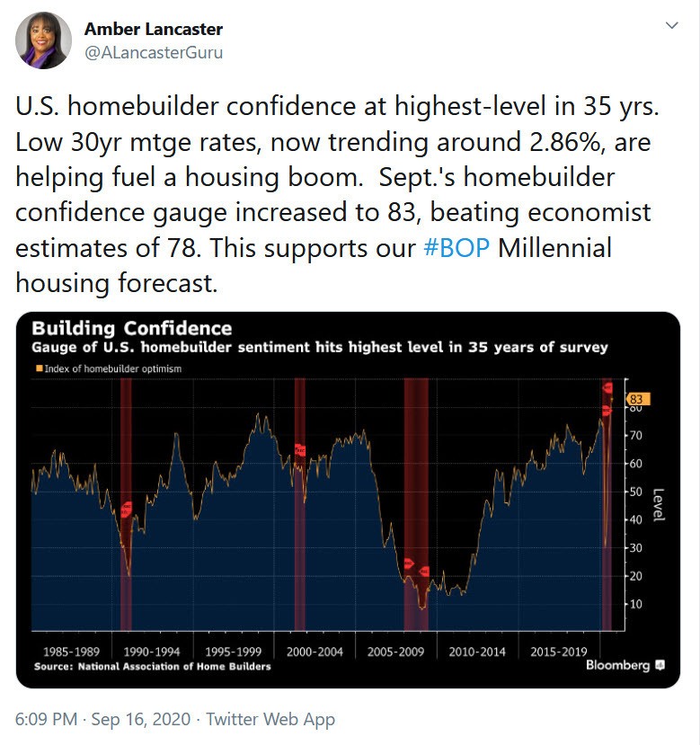Select the 1985-1989 axis label
Image resolution: width=700 pixels, height=745 pixels.
pyautogui.click(x=71, y=651)
